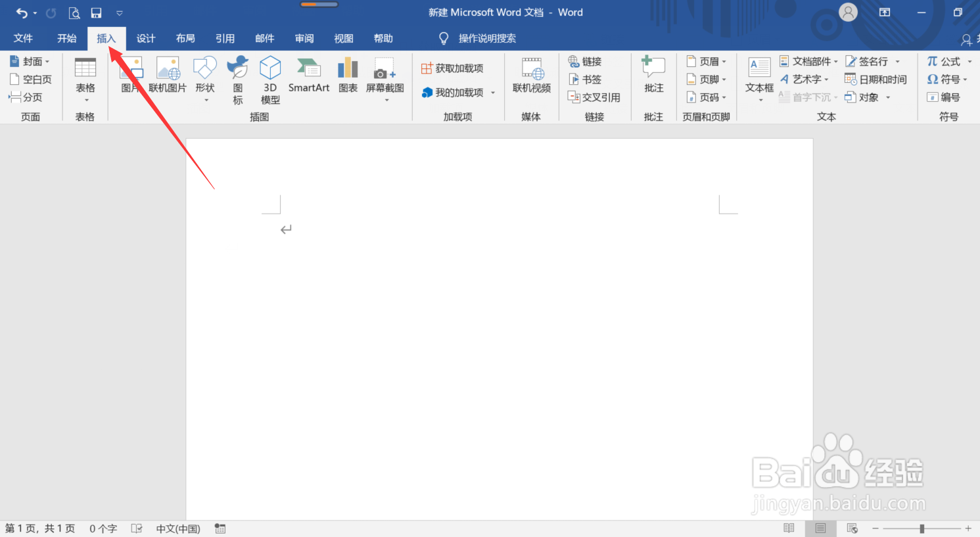Save document with the floppy disk icon
This screenshot has width=980, height=537.
pyautogui.click(x=96, y=12)
